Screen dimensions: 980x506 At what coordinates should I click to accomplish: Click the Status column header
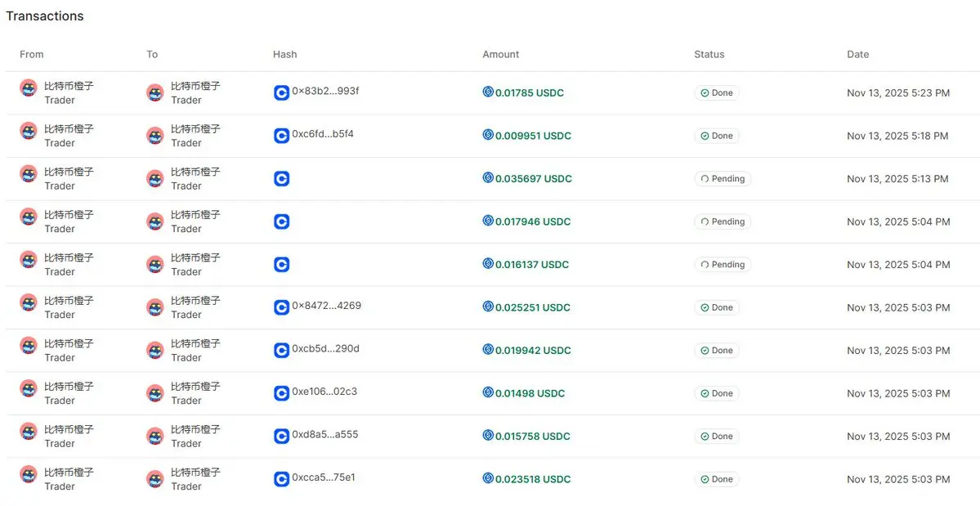pos(709,55)
